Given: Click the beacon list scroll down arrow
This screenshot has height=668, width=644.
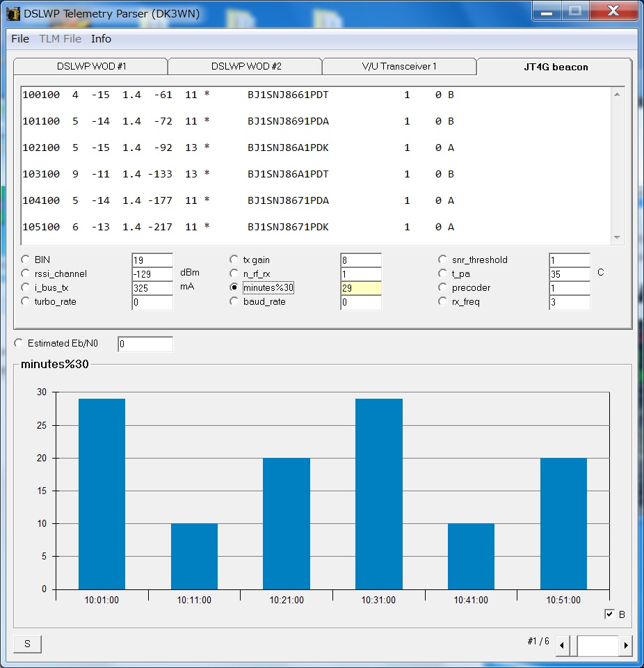Looking at the screenshot, I should pos(617,237).
